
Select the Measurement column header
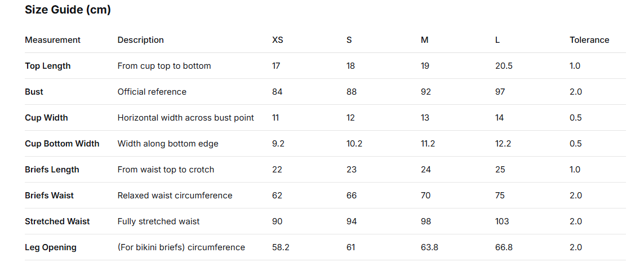[52, 40]
